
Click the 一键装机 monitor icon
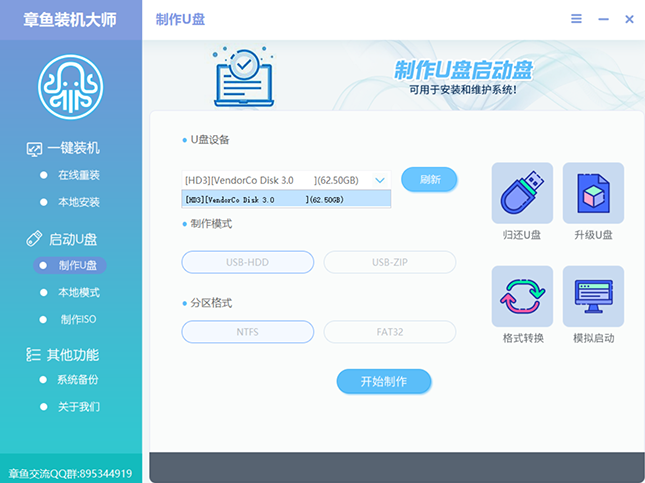click(34, 149)
